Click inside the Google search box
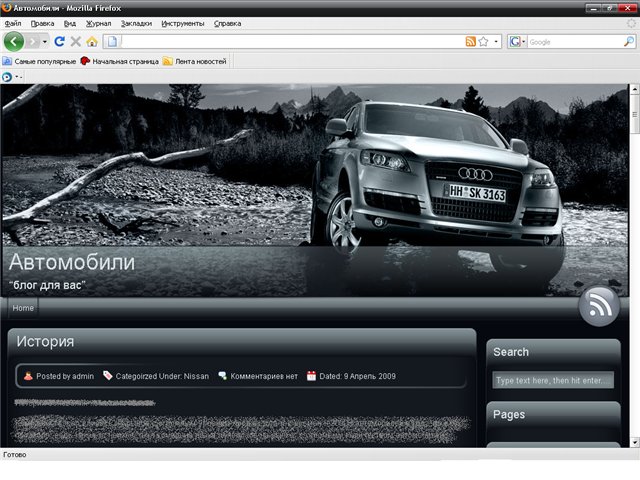 click(576, 42)
